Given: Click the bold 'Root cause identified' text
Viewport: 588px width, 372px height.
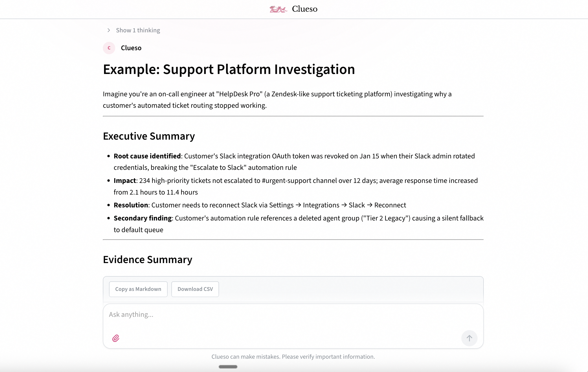Looking at the screenshot, I should tap(147, 156).
